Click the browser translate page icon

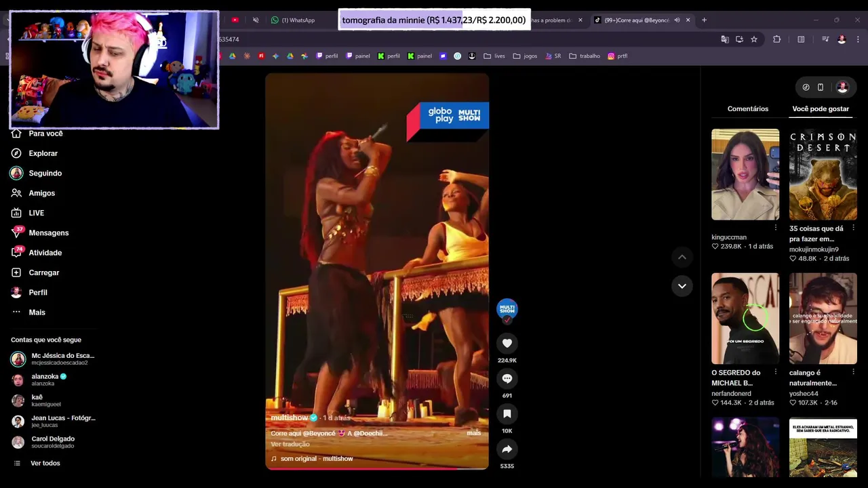pyautogui.click(x=725, y=39)
